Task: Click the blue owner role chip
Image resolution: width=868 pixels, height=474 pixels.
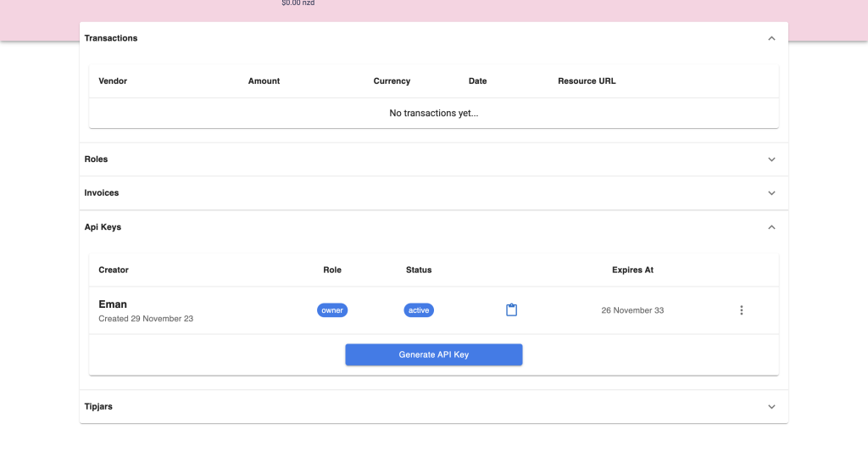Action: click(332, 310)
